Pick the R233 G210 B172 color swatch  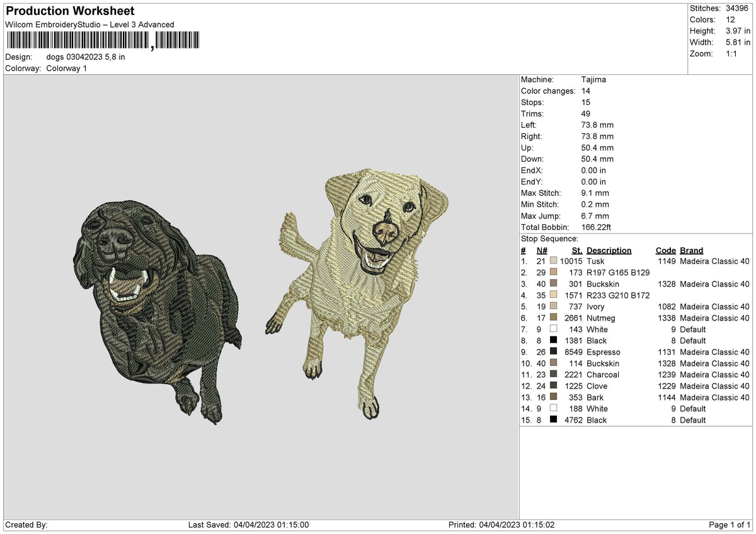553,295
